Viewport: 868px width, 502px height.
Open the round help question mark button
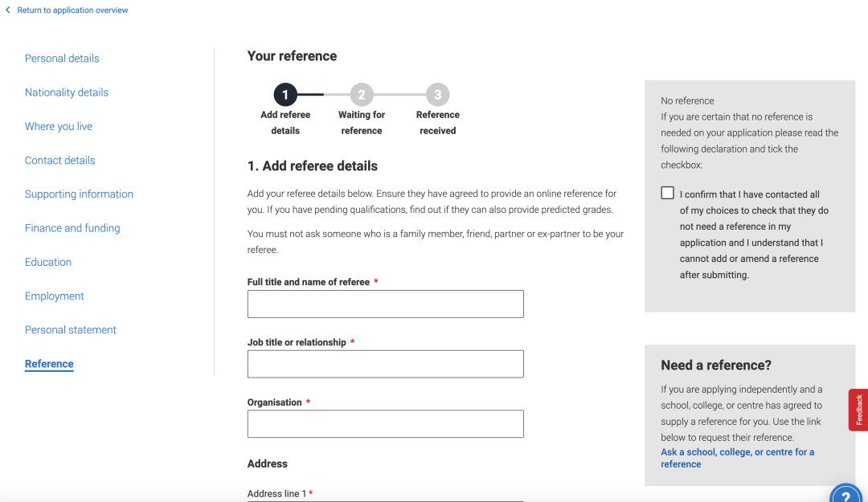coord(846,494)
